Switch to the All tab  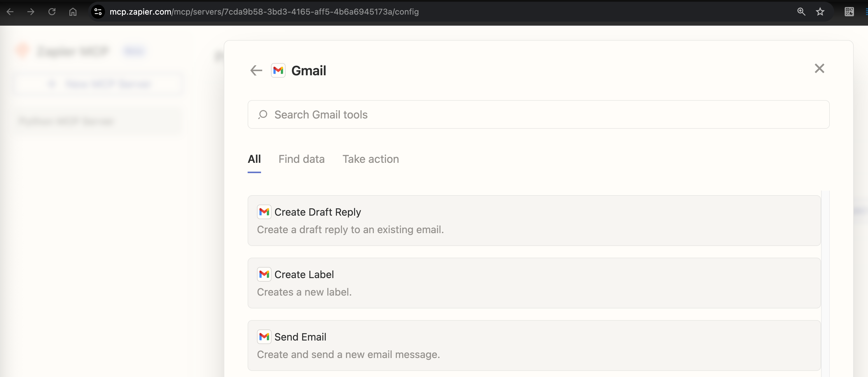point(254,159)
